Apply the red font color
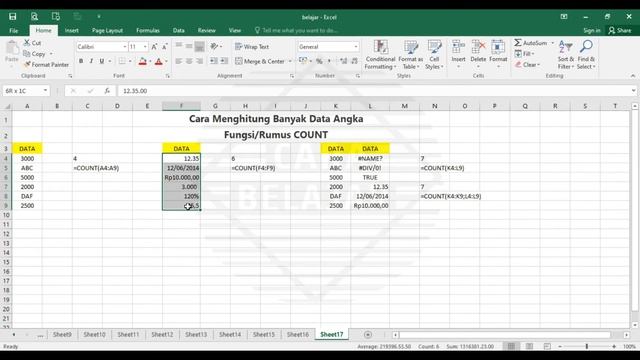Image resolution: width=640 pixels, height=360 pixels. coord(159,61)
